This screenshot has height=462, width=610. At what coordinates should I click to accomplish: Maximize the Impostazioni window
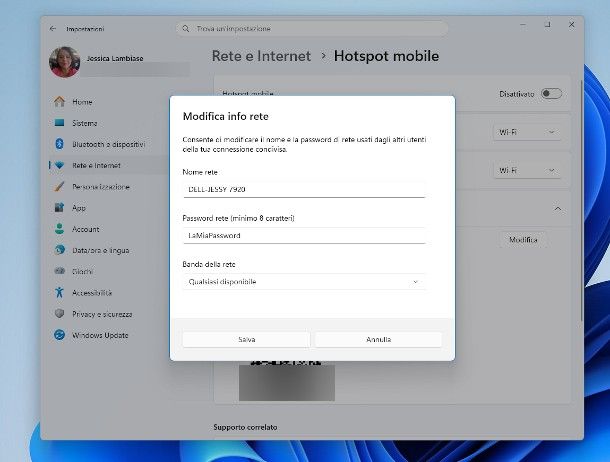[x=547, y=25]
